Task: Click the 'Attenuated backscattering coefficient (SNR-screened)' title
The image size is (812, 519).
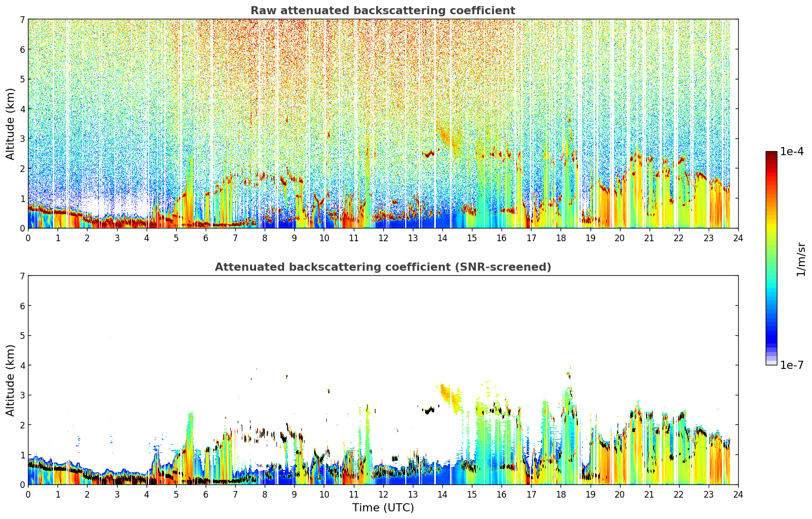Action: pos(383,267)
